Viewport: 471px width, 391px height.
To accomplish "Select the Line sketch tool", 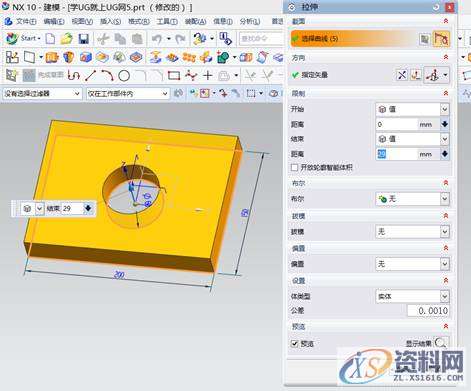I will [x=90, y=76].
